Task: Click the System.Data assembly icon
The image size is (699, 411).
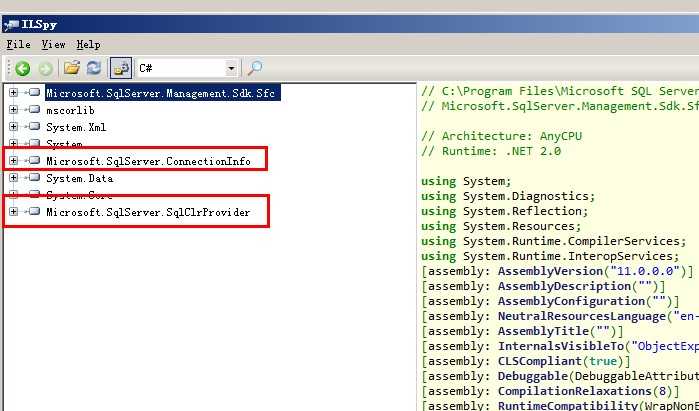Action: [34, 177]
